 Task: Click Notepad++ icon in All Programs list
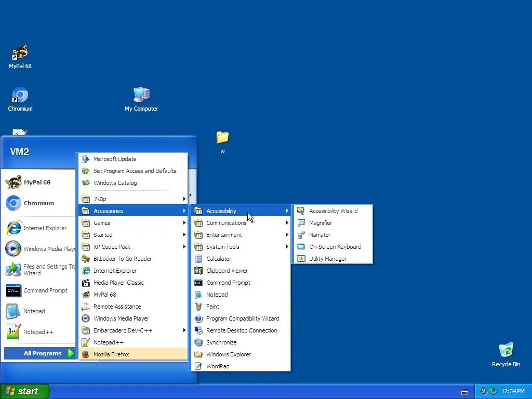[x=86, y=342]
